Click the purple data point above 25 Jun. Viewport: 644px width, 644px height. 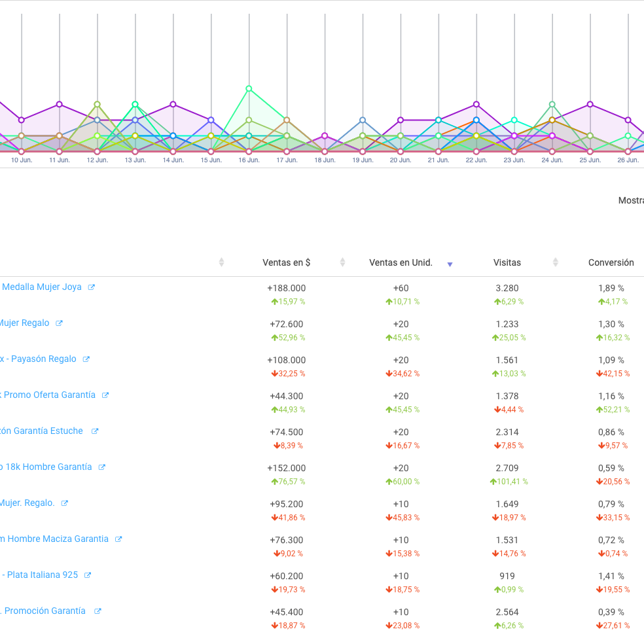point(590,104)
